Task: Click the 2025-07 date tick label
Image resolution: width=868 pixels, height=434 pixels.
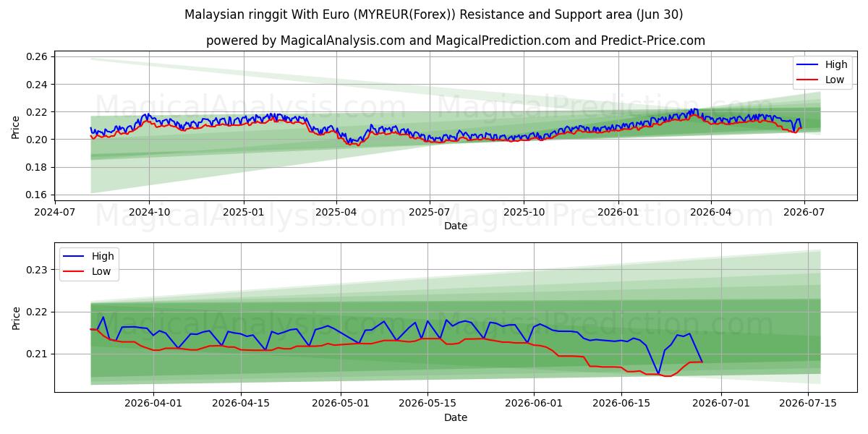Action: pyautogui.click(x=429, y=212)
